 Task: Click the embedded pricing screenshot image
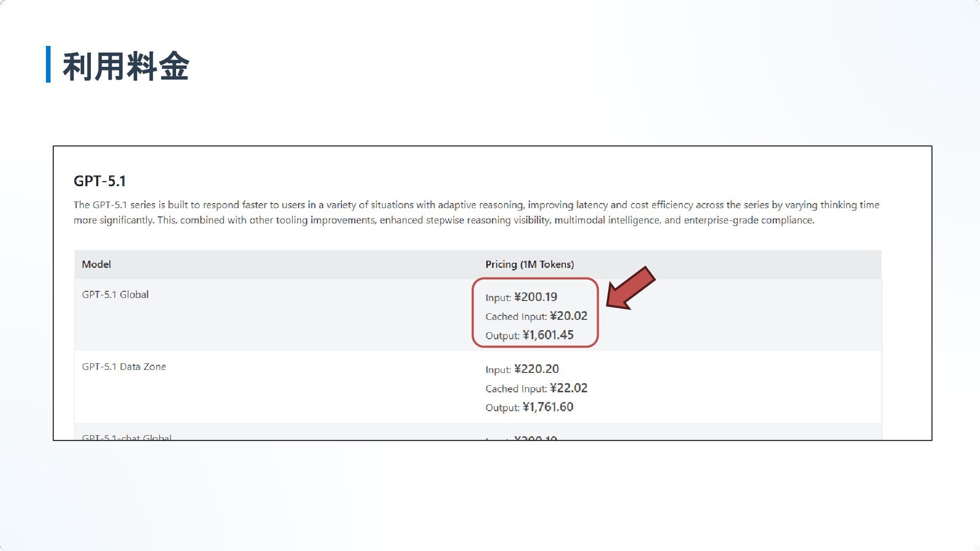pyautogui.click(x=493, y=293)
